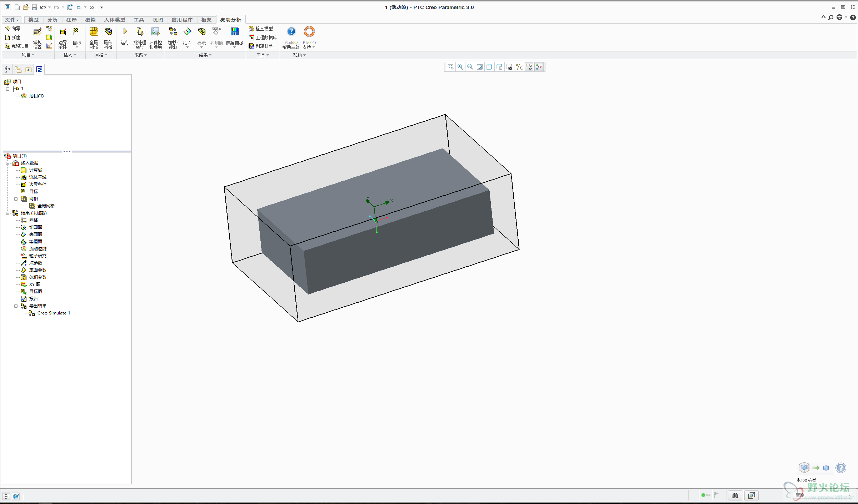
Task: Toggle spin center display button
Action: tap(539, 67)
